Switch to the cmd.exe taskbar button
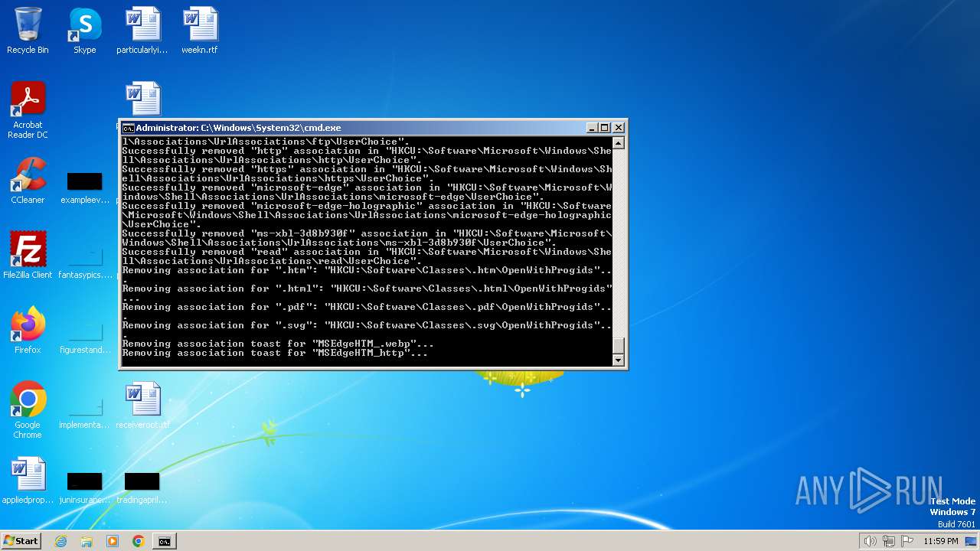This screenshot has width=980, height=551. click(165, 541)
